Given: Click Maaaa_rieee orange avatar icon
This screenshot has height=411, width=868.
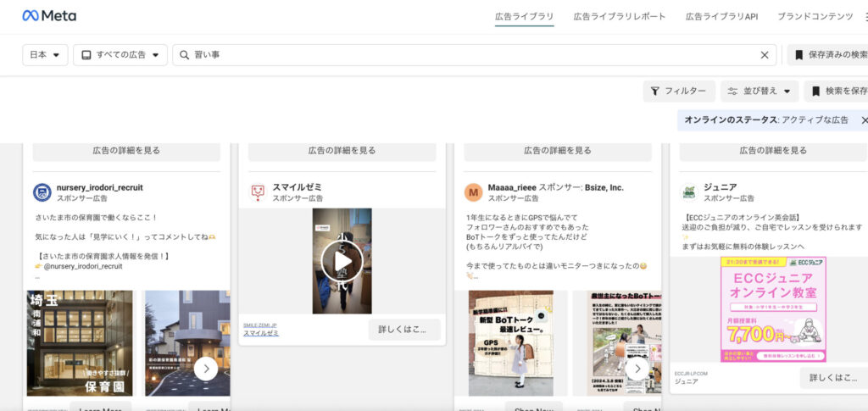Looking at the screenshot, I should (473, 192).
